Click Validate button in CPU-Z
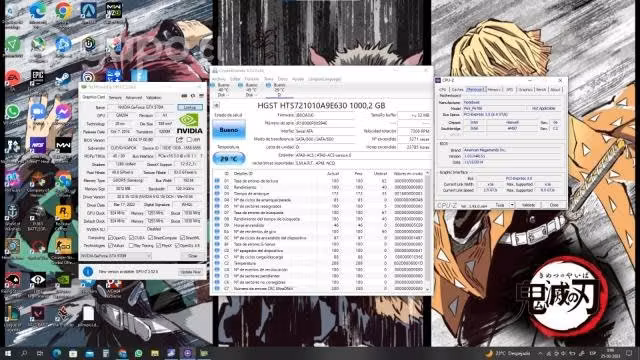Screen dimensions: 640x360 (528, 205)
